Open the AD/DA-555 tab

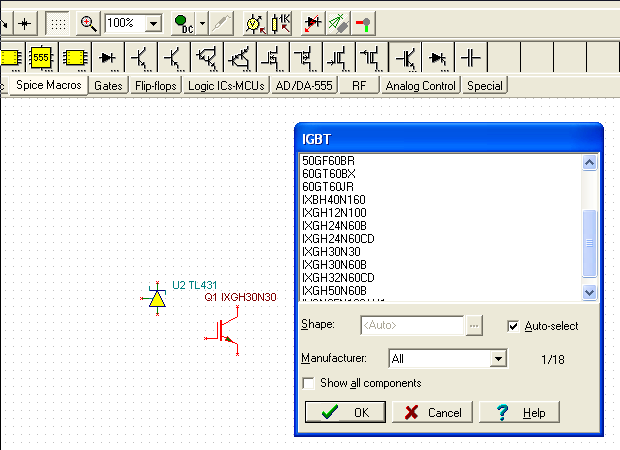click(304, 85)
